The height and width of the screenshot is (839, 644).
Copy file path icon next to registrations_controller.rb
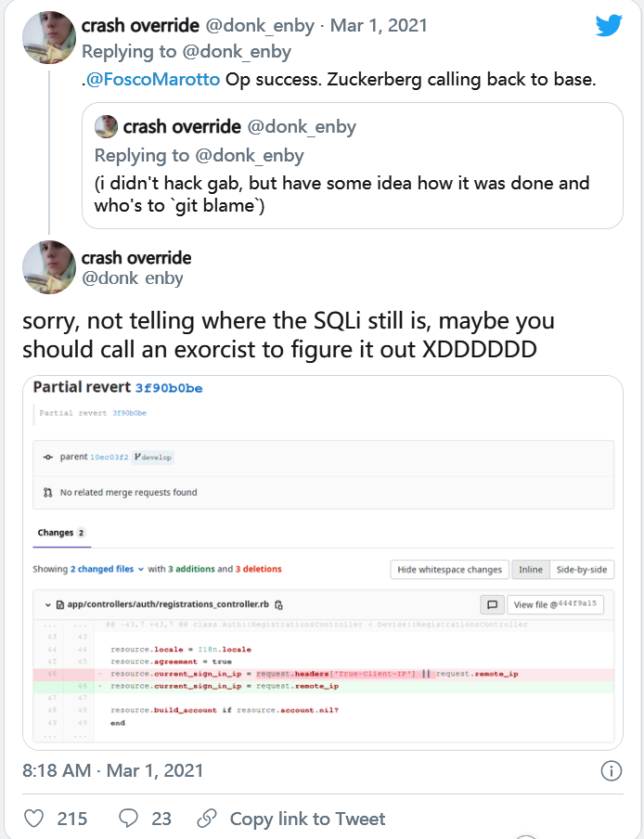tap(278, 604)
